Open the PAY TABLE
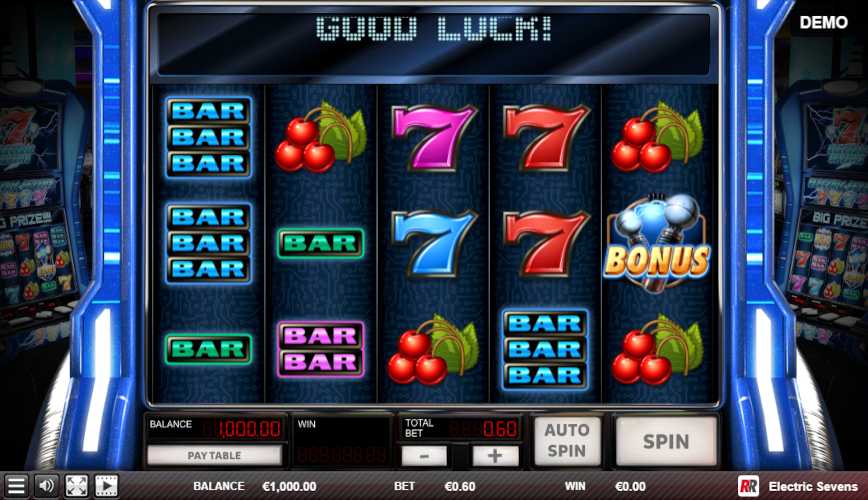The width and height of the screenshot is (868, 500). click(x=214, y=456)
